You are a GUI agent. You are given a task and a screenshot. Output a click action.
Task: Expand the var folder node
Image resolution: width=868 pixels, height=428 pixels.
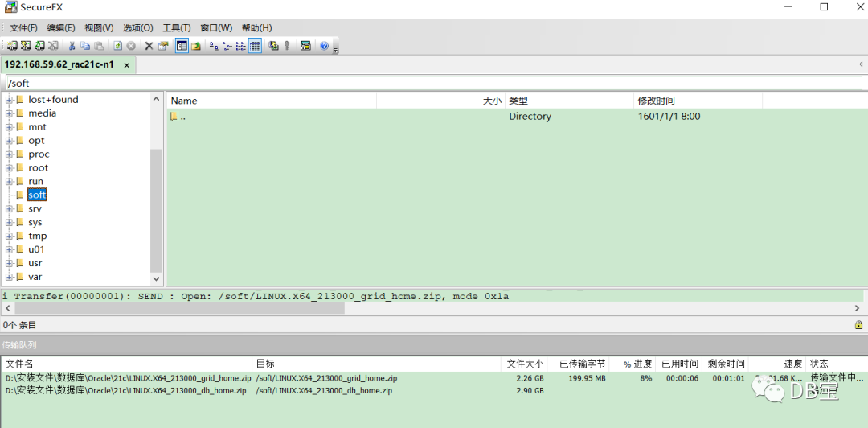pyautogui.click(x=9, y=278)
